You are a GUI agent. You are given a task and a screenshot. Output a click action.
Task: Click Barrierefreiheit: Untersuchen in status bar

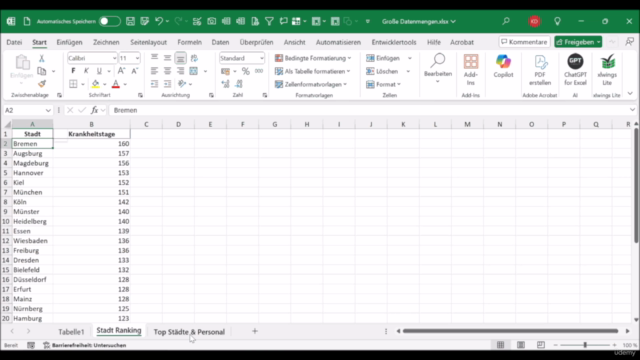pos(85,345)
